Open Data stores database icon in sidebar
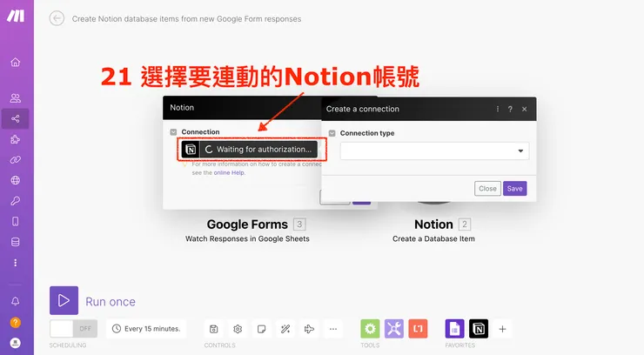This screenshot has width=644, height=355. click(15, 242)
